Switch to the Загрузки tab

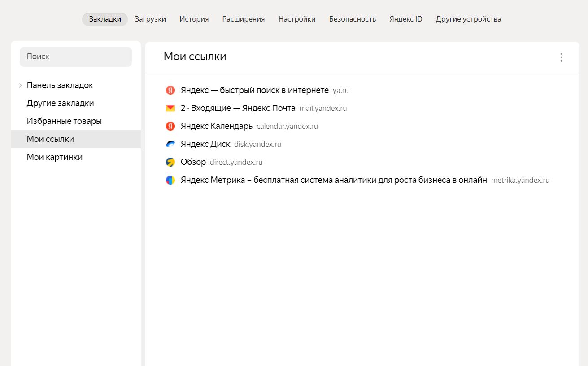pos(150,19)
